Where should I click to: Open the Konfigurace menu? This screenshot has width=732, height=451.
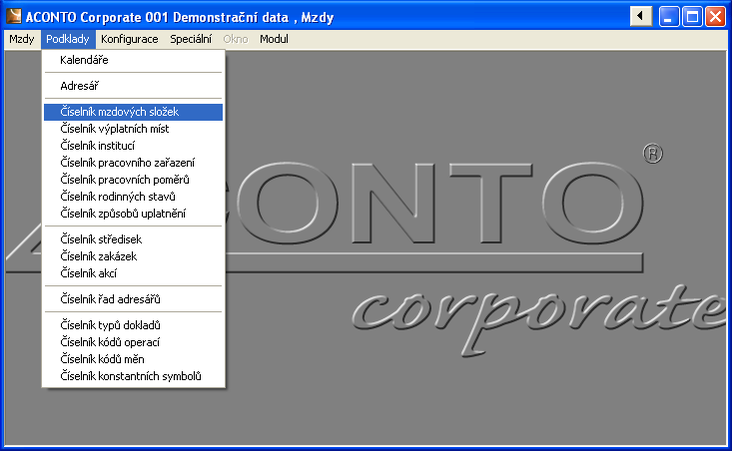coord(129,39)
